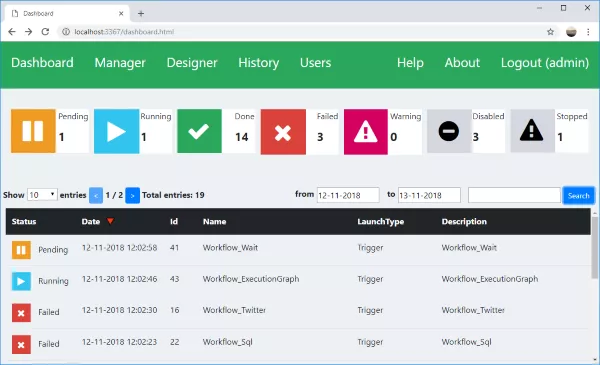Open the Users page
The height and width of the screenshot is (365, 600).
[x=315, y=62]
